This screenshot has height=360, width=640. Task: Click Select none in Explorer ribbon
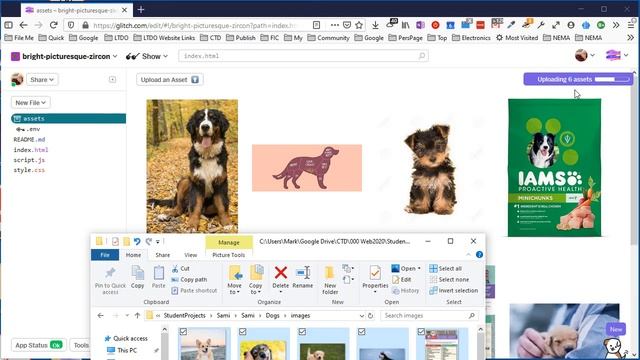(x=449, y=280)
